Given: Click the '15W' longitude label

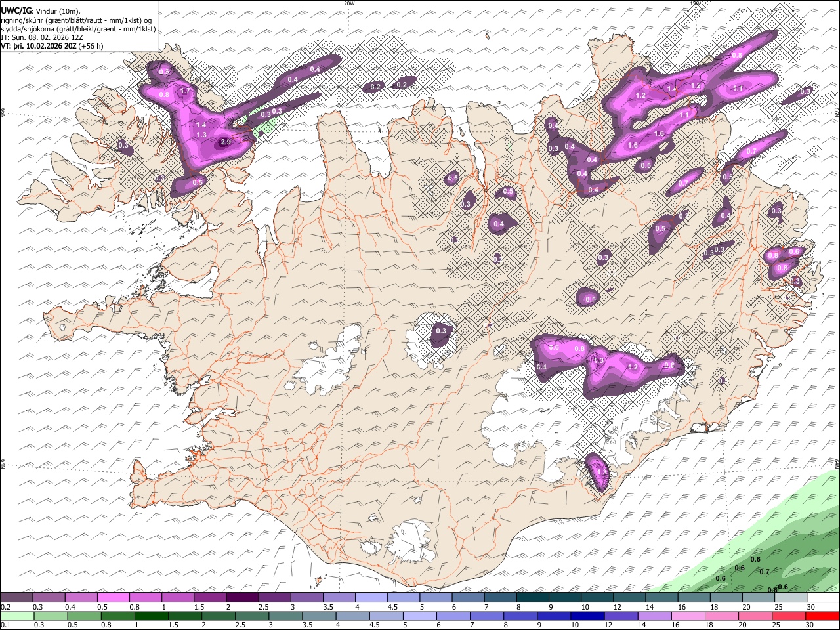Looking at the screenshot, I should 696,3.
